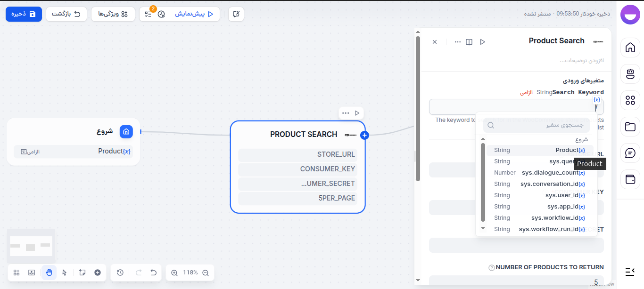This screenshot has width=644, height=289.
Task: Select the hand pan tool in canvas toolbar
Action: click(49, 273)
